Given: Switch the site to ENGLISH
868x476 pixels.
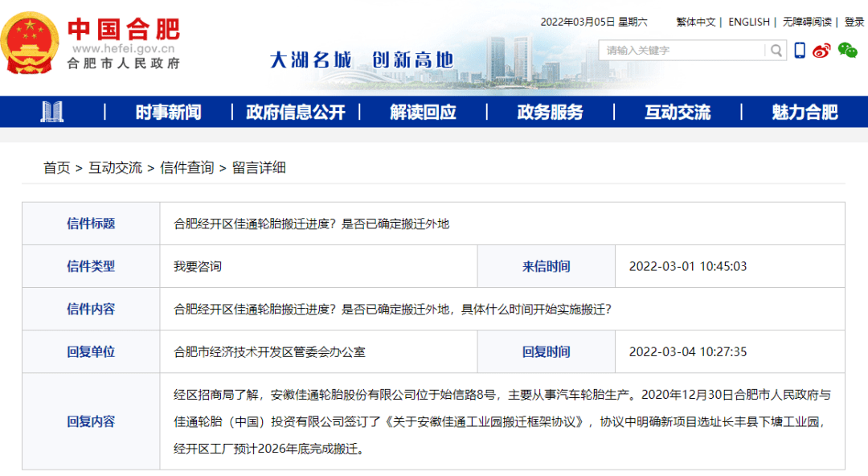Looking at the screenshot, I should 748,22.
